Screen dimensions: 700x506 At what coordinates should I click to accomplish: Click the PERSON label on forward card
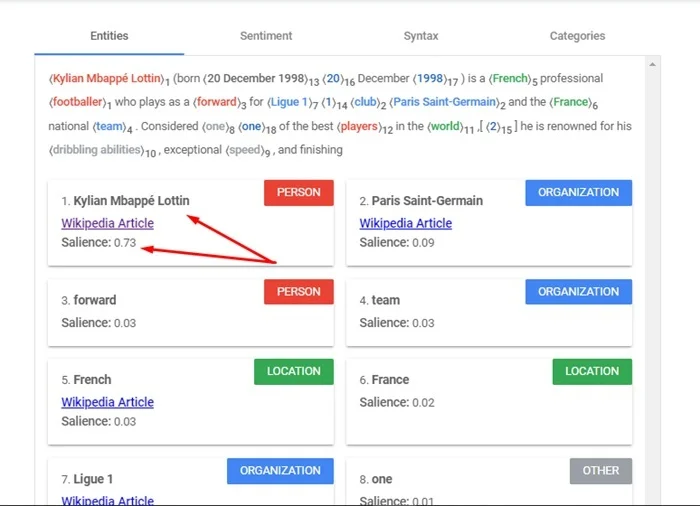click(299, 292)
